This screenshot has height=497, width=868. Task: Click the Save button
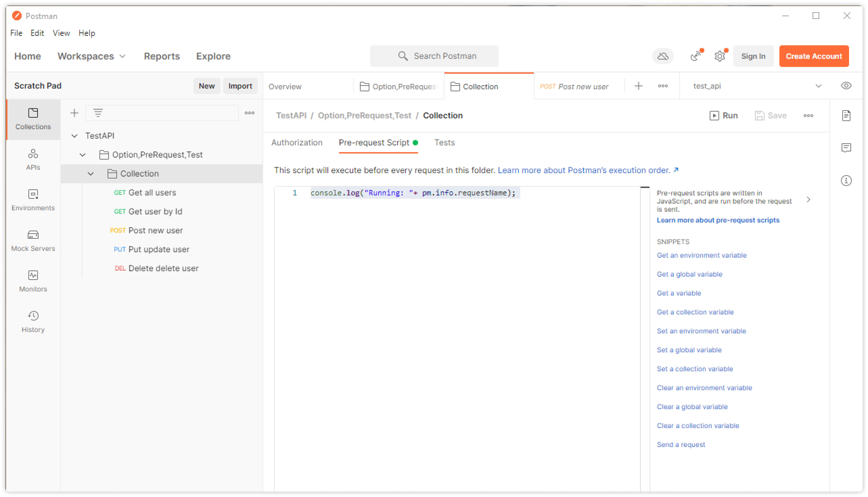(770, 116)
